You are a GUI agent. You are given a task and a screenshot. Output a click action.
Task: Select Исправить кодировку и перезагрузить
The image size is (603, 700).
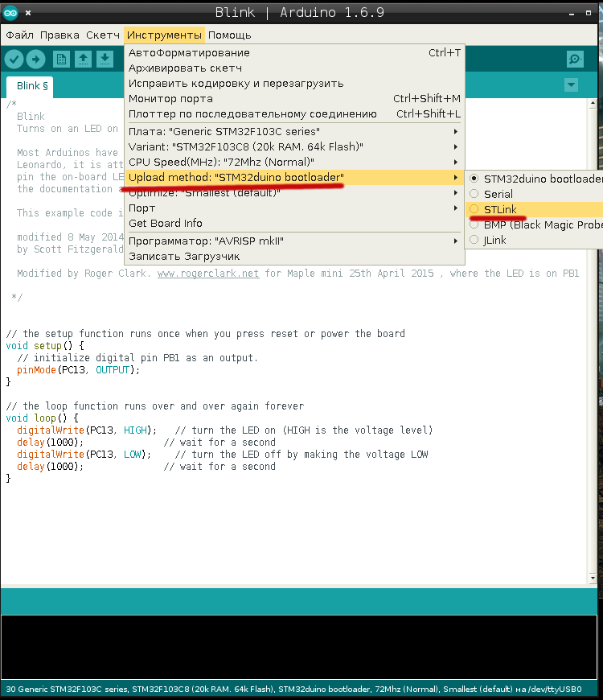click(x=294, y=84)
